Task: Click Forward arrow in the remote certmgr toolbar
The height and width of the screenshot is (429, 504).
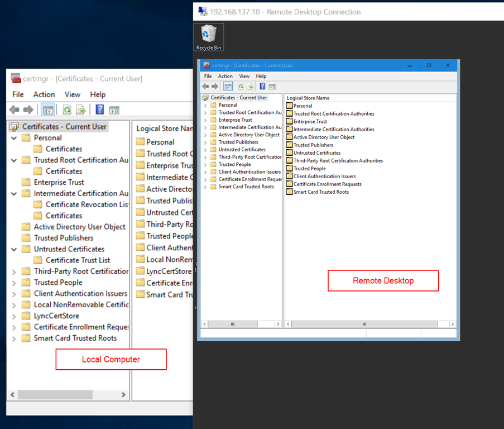Action: 215,87
